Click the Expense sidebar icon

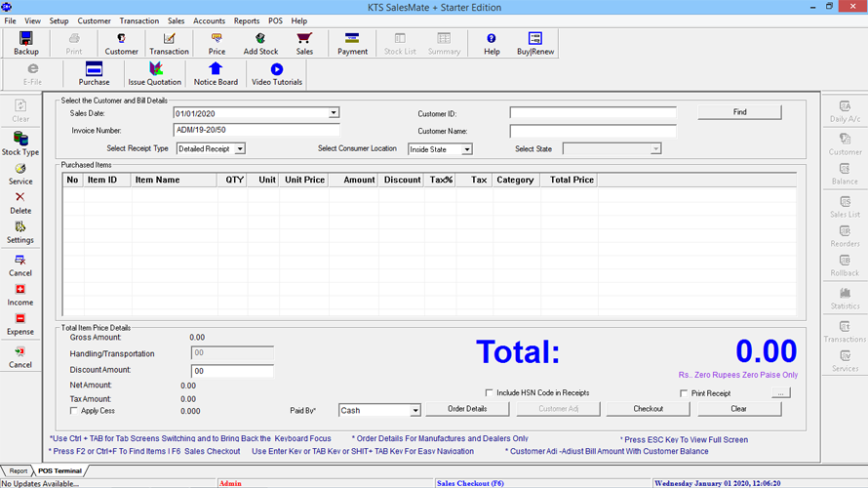click(20, 324)
